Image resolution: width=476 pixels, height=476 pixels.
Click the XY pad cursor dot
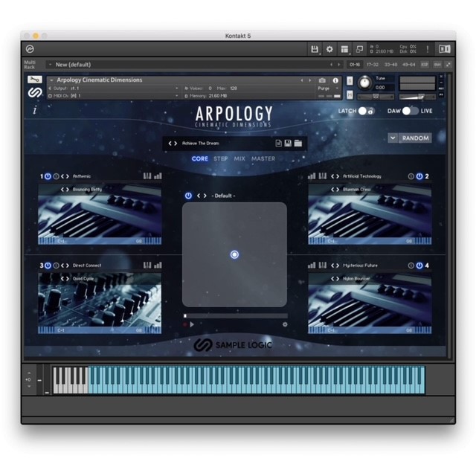click(234, 254)
